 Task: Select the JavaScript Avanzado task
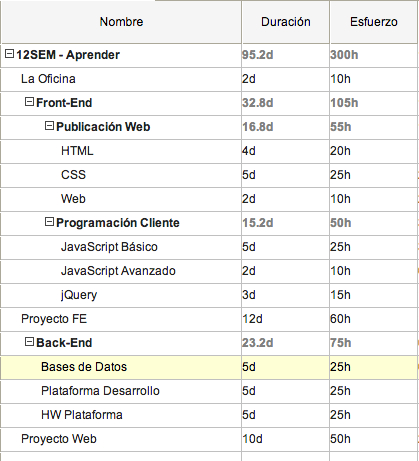pos(118,271)
